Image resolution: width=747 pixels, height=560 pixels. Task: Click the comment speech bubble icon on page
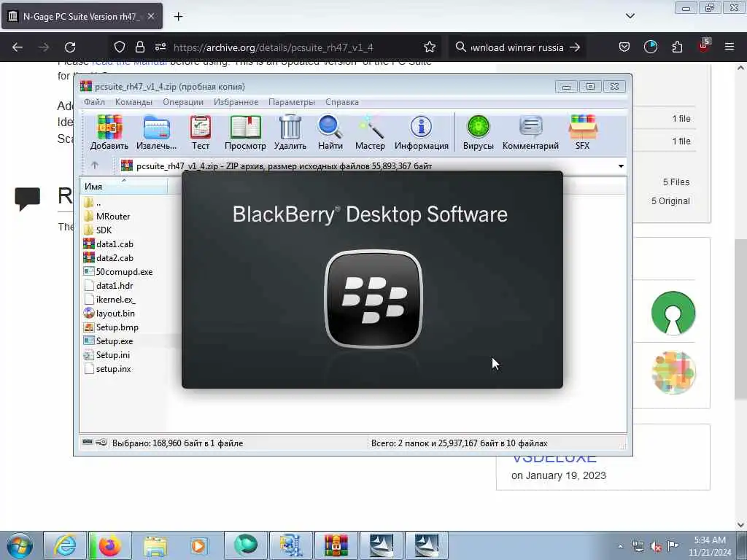point(27,199)
